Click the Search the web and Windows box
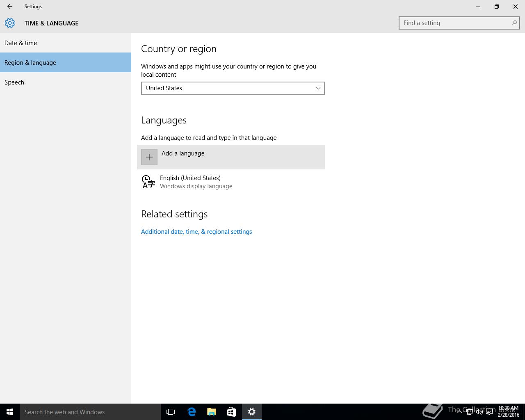This screenshot has width=525, height=420. tap(90, 412)
